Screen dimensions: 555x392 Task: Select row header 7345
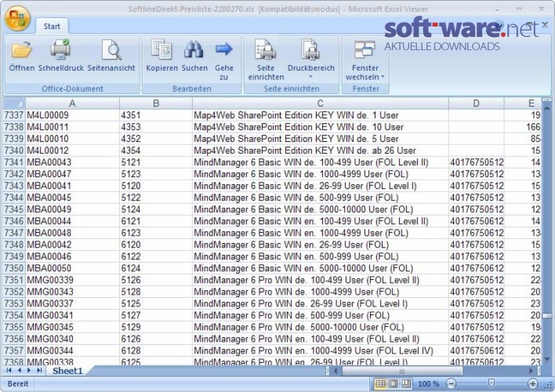pyautogui.click(x=14, y=209)
